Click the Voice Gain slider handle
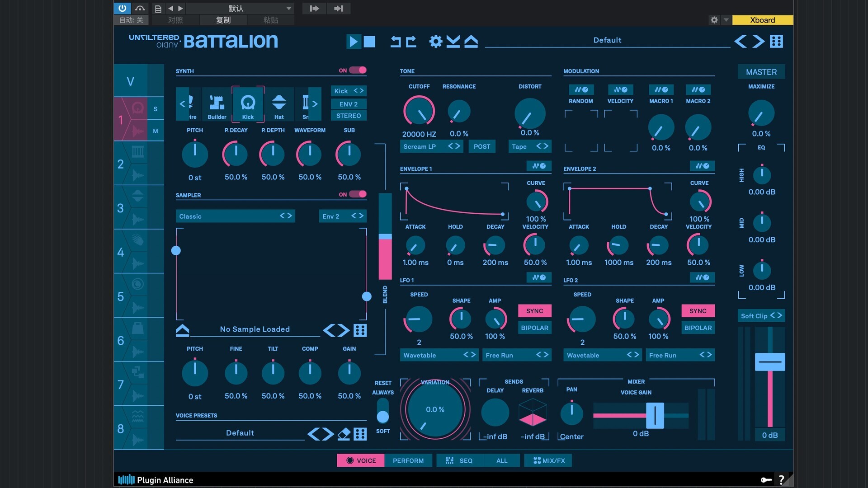868x488 pixels. [x=655, y=415]
